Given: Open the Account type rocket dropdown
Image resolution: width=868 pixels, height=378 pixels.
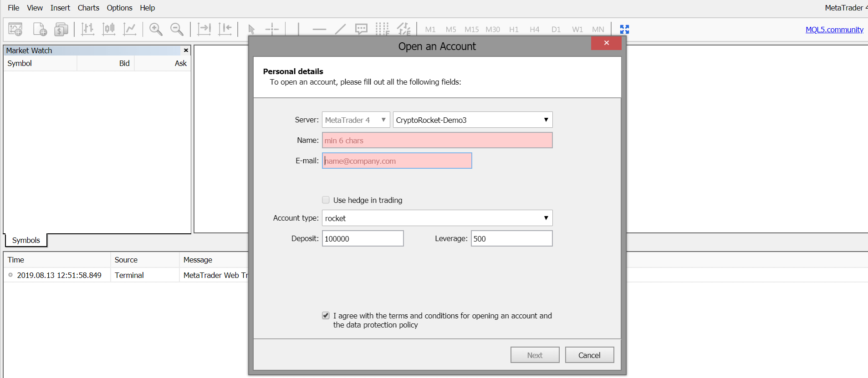Looking at the screenshot, I should pos(437,218).
